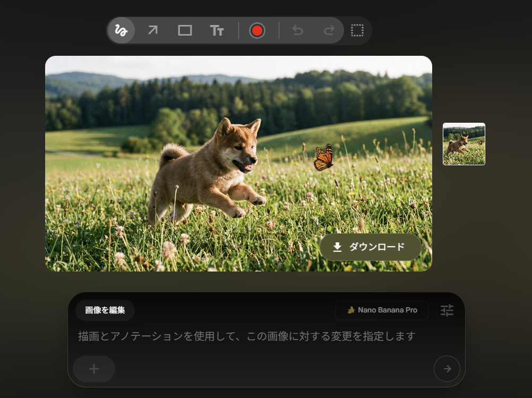Open the red annotation color picker
This screenshot has width=532, height=398.
258,31
